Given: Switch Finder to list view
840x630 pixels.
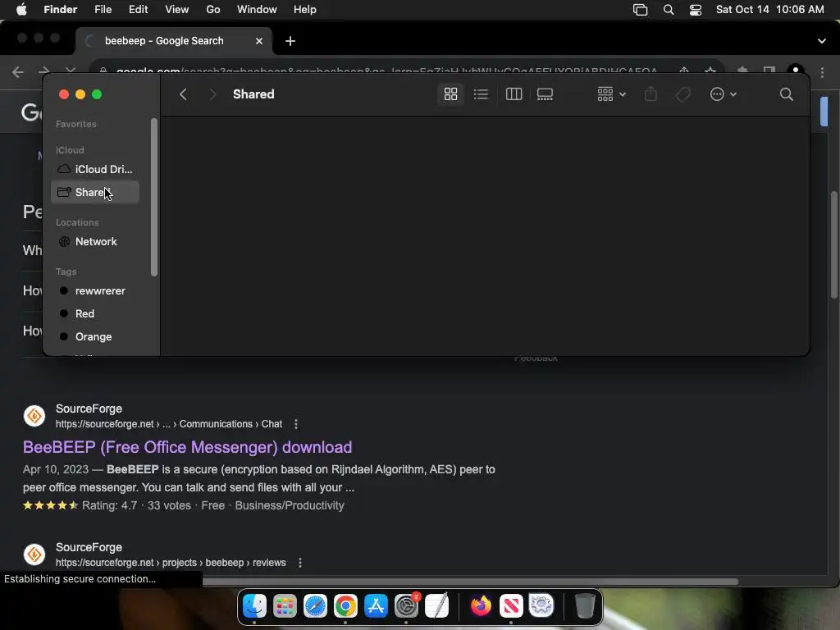Looking at the screenshot, I should point(481,94).
